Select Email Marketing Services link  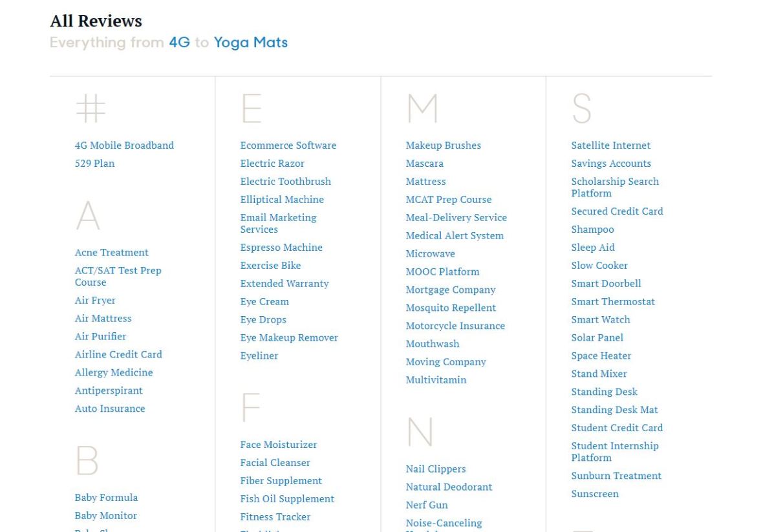(x=278, y=223)
